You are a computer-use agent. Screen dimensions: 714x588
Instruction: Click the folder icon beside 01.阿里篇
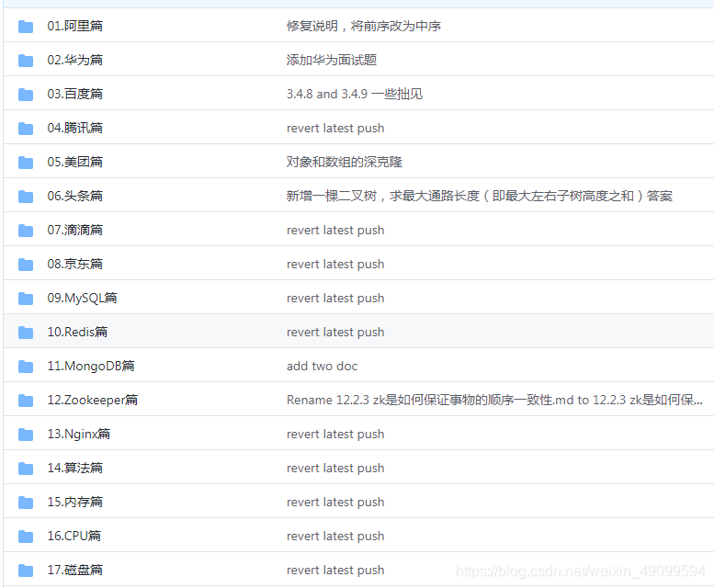[x=26, y=27]
